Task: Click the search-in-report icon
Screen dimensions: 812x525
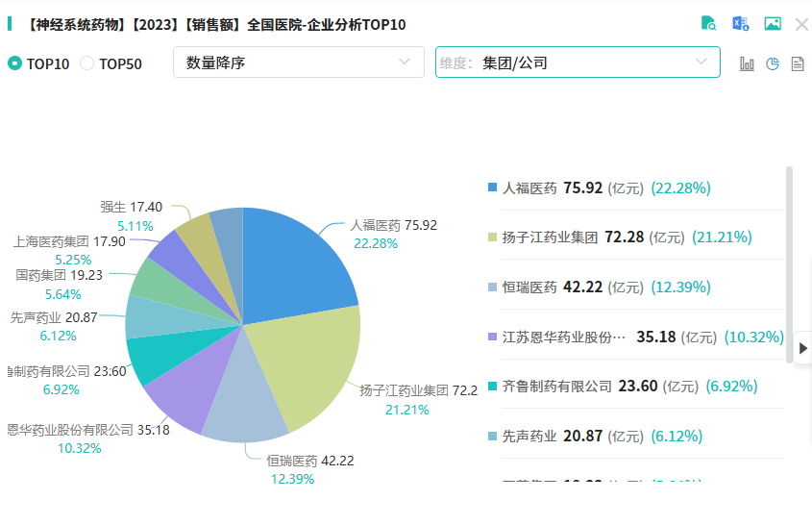Action: tap(708, 23)
